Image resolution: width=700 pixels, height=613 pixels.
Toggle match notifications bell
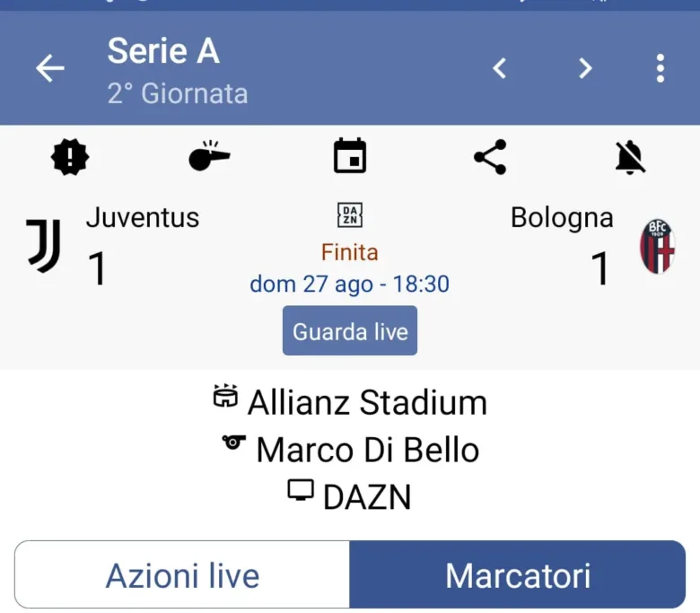click(x=630, y=157)
